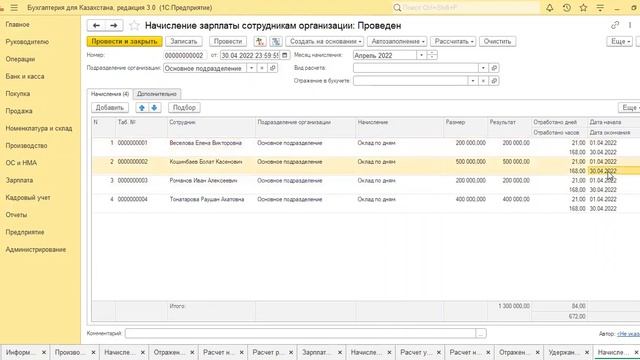
Task: Open Кадровый учет section
Action: point(28,198)
